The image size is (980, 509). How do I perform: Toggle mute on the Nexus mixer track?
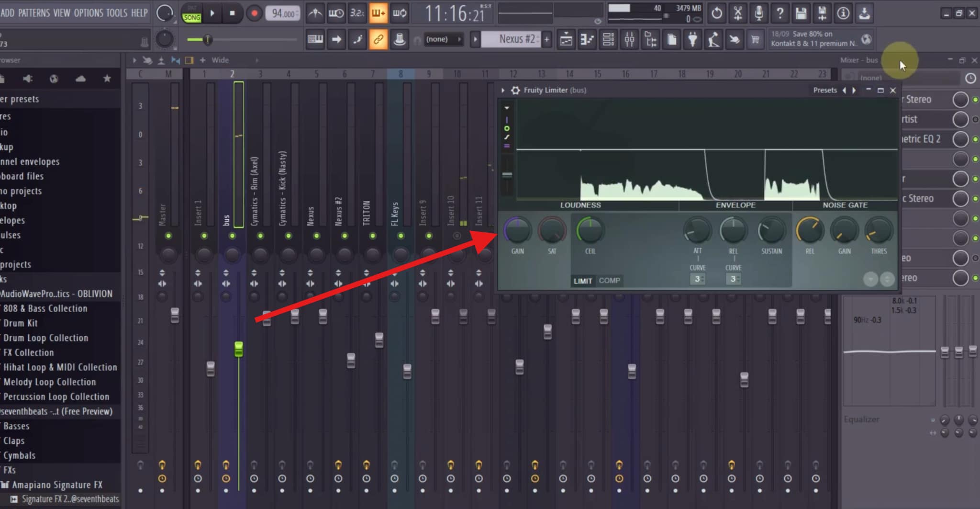click(316, 236)
